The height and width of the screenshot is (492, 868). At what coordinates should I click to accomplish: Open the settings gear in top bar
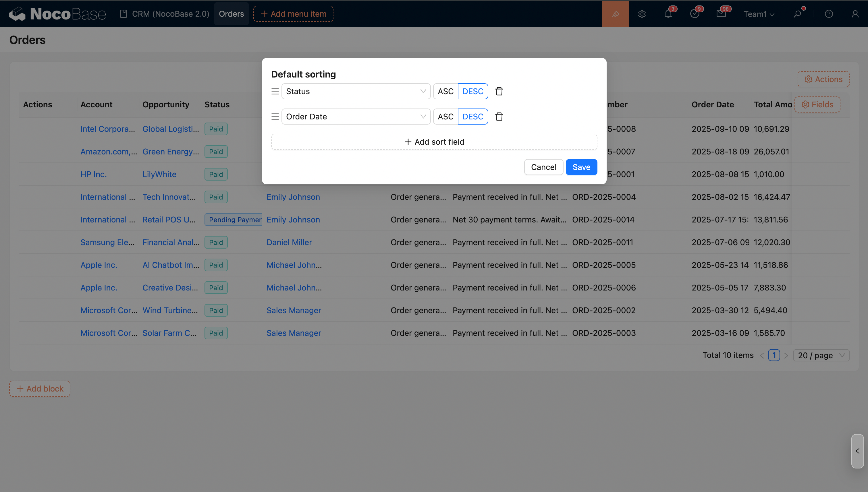tap(642, 14)
